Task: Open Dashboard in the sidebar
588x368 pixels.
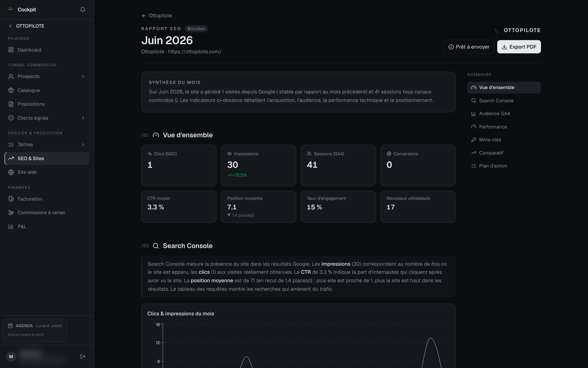Action: pos(47,50)
